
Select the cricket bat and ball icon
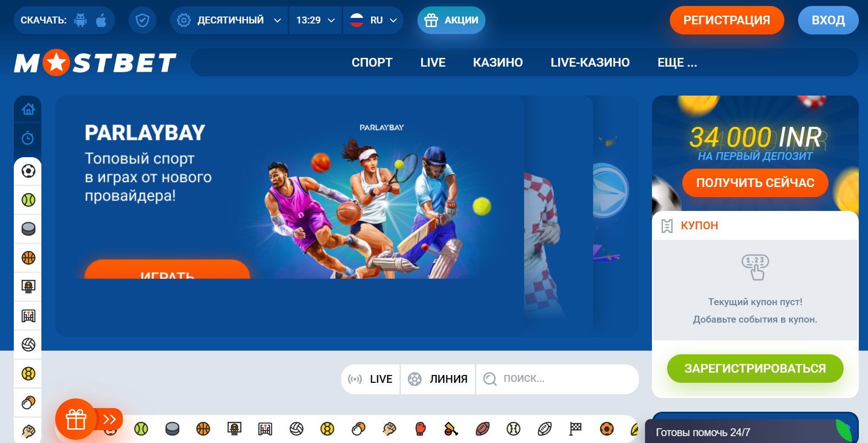(x=451, y=429)
